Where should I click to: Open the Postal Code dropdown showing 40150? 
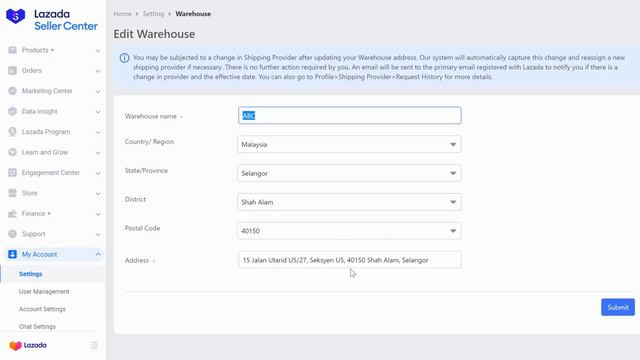click(x=349, y=231)
